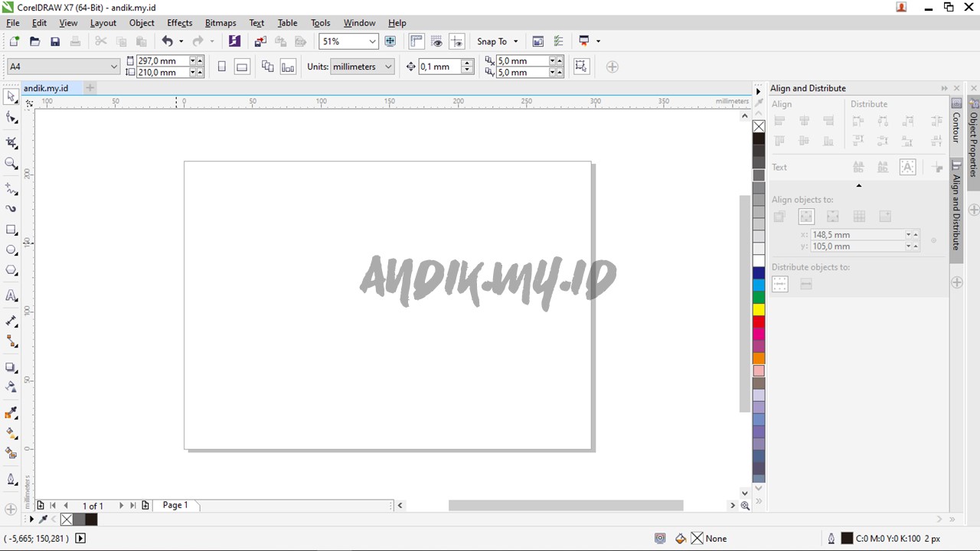Image resolution: width=980 pixels, height=551 pixels.
Task: Click the Application Launcher icon
Action: 584,41
